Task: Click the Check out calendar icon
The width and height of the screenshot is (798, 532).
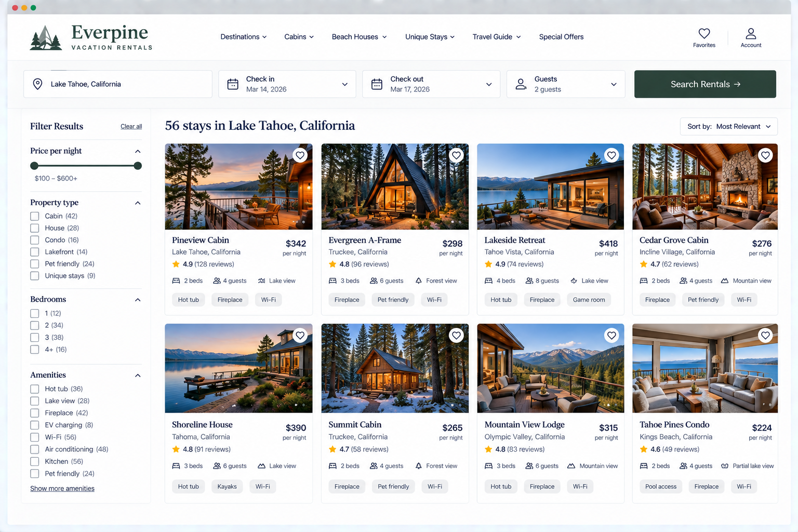Action: coord(377,84)
